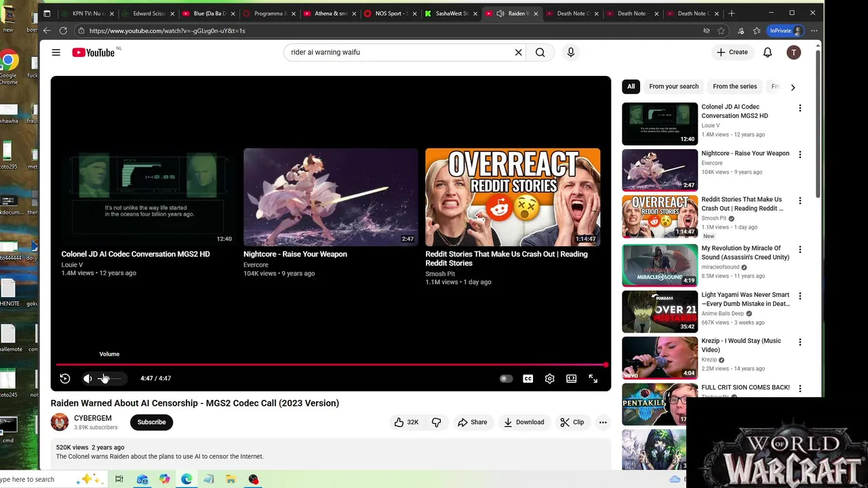Viewport: 868px width, 488px height.
Task: Open CYBERGEM channel name link
Action: 93,418
